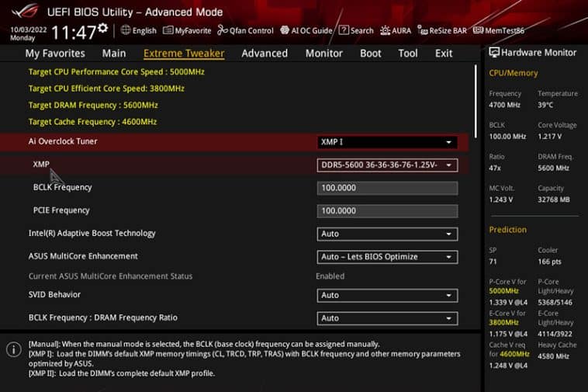Viewport: 588px width, 392px height.
Task: Open the AI OC Guide
Action: tap(306, 30)
